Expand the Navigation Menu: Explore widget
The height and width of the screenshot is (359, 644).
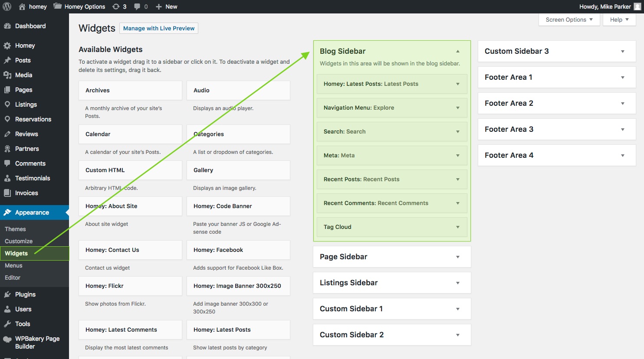[x=457, y=108]
